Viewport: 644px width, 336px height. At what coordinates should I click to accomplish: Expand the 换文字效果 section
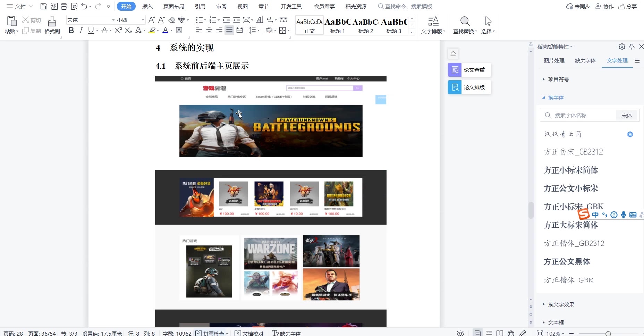tap(558, 305)
